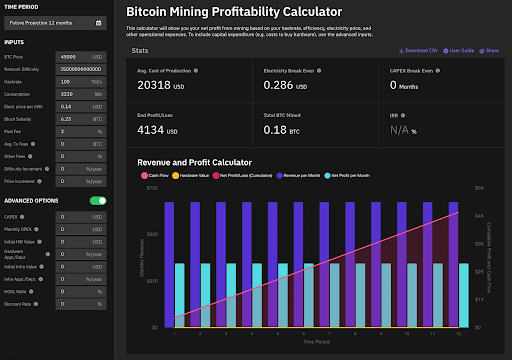
Task: Show info icon next to CAPEX Break Even
Action: click(x=438, y=71)
